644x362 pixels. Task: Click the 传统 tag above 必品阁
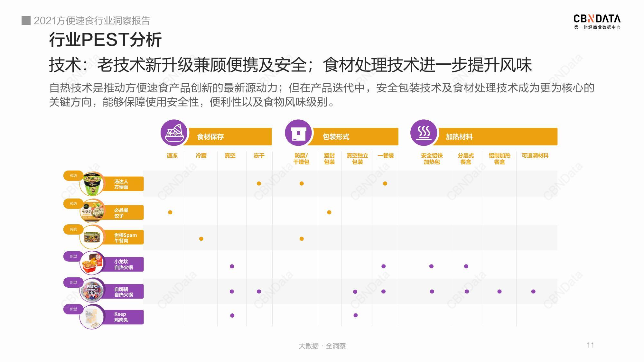(74, 203)
